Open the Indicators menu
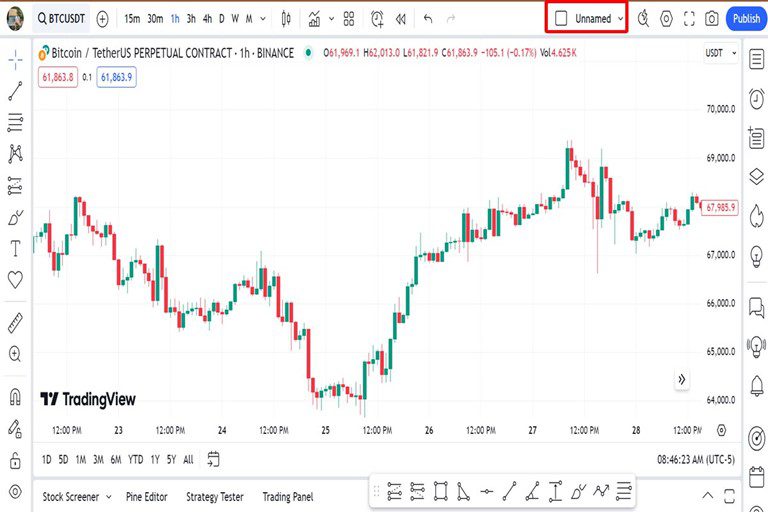The width and height of the screenshot is (768, 512). (314, 19)
